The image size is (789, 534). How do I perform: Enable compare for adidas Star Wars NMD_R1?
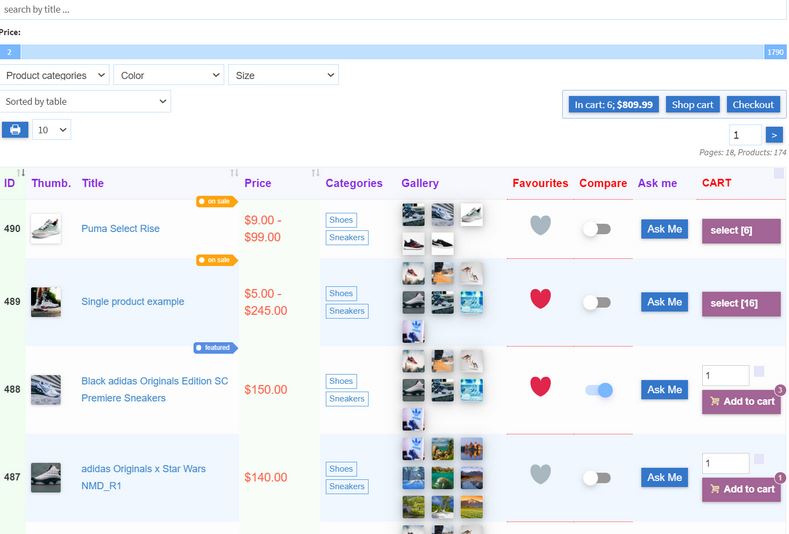(x=597, y=478)
